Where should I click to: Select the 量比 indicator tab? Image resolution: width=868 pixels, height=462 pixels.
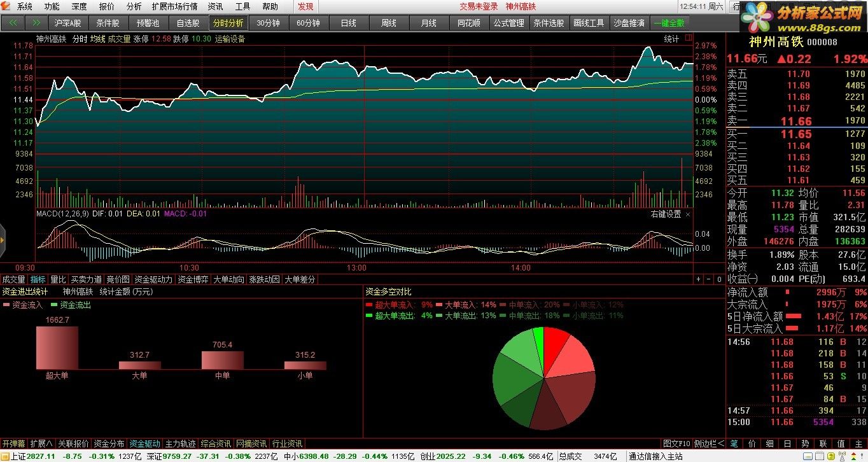(58, 279)
